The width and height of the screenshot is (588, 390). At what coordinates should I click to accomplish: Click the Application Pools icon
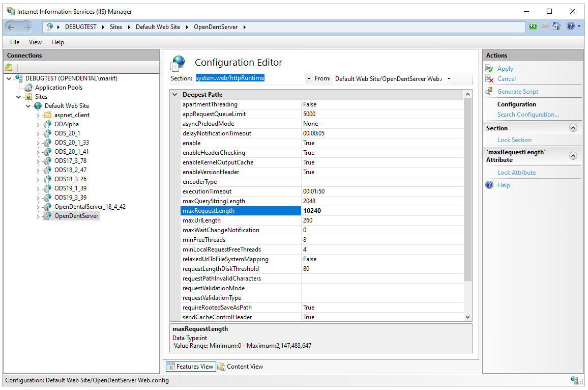pyautogui.click(x=28, y=88)
